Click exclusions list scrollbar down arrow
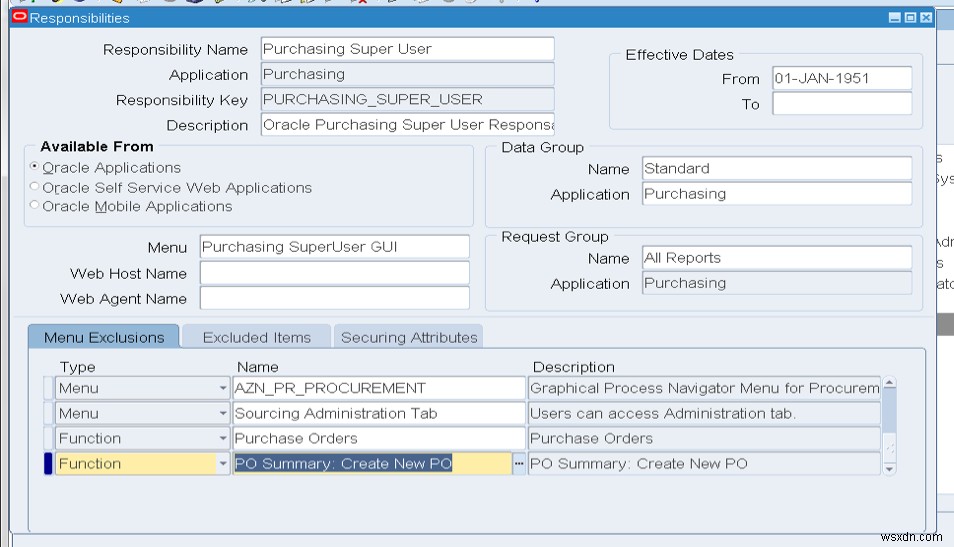Screen dimensions: 954x547 pyautogui.click(x=890, y=469)
